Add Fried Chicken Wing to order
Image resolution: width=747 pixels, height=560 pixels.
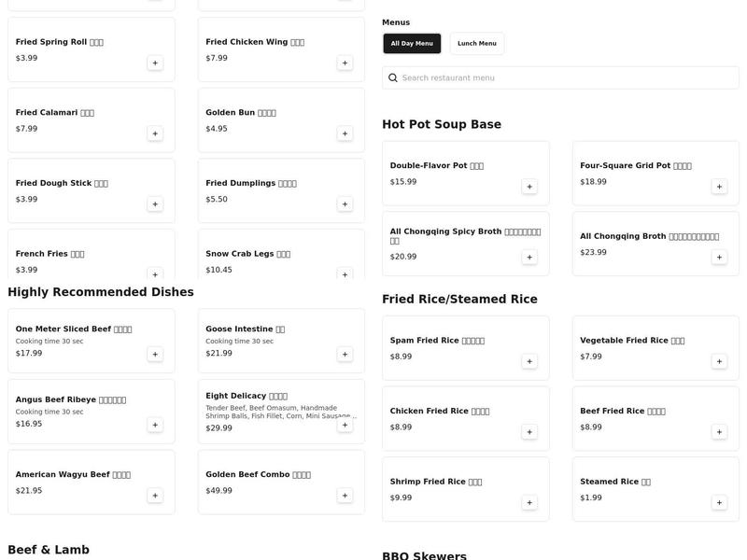click(345, 63)
